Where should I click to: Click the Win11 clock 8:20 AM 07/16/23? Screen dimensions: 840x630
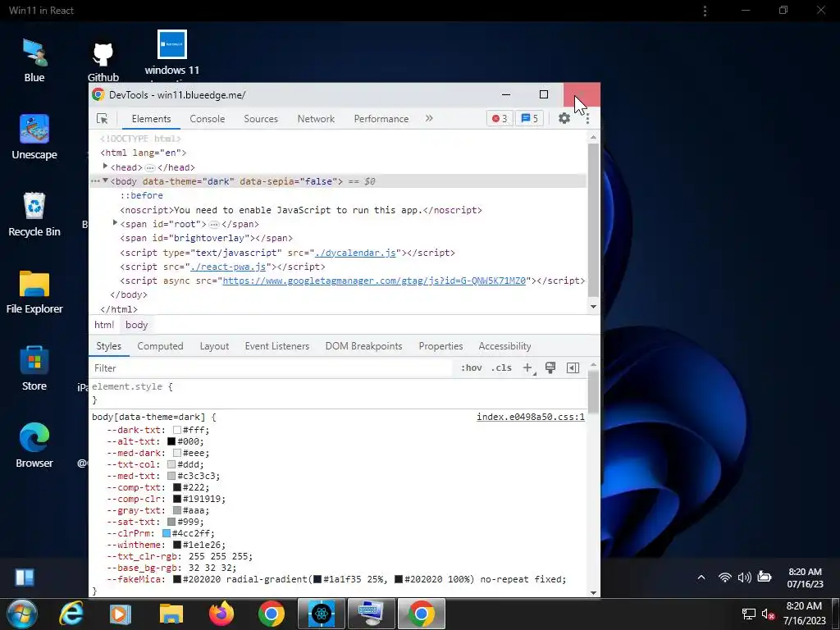(x=805, y=577)
